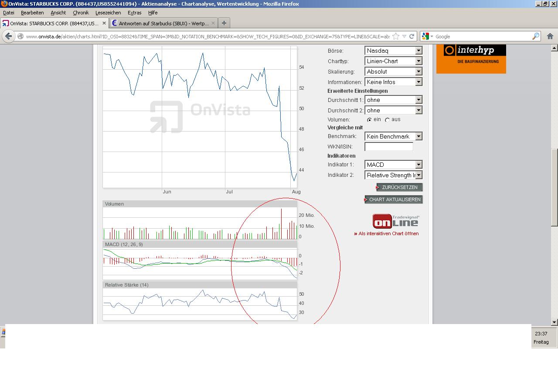
Task: Open the Ansicht menu
Action: [x=58, y=13]
